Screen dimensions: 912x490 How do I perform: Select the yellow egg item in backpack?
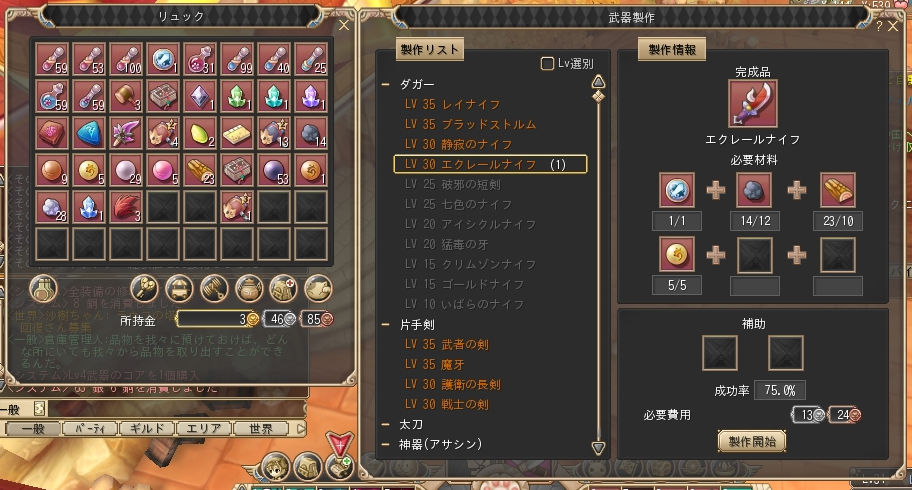(200, 133)
